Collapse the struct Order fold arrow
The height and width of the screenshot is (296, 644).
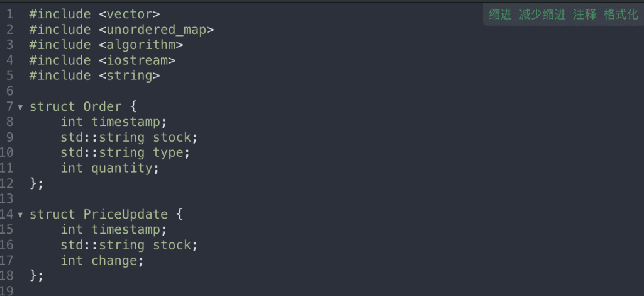pos(21,107)
